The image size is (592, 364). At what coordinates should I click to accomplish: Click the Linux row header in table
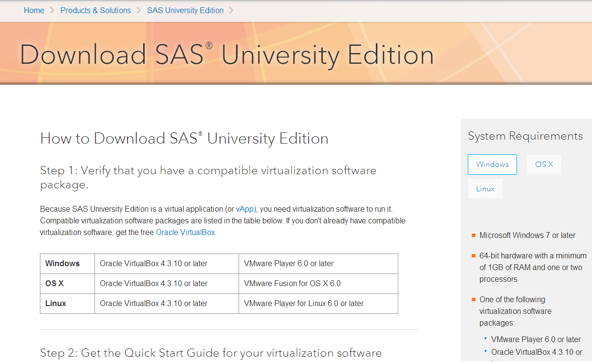[x=55, y=304]
